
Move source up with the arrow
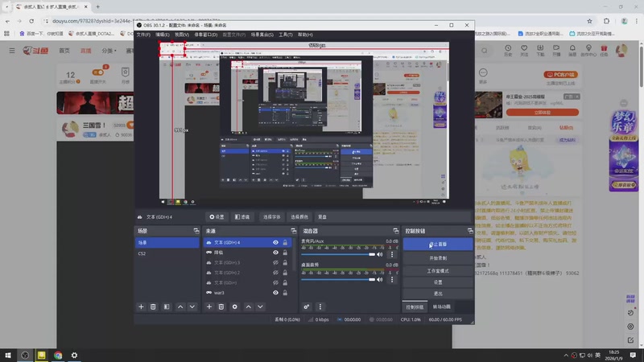(249, 306)
